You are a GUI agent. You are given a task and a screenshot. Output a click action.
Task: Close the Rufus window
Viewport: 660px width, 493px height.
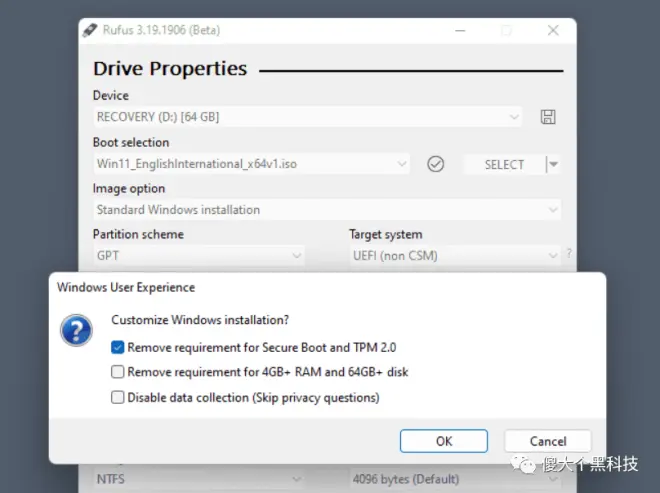point(553,30)
